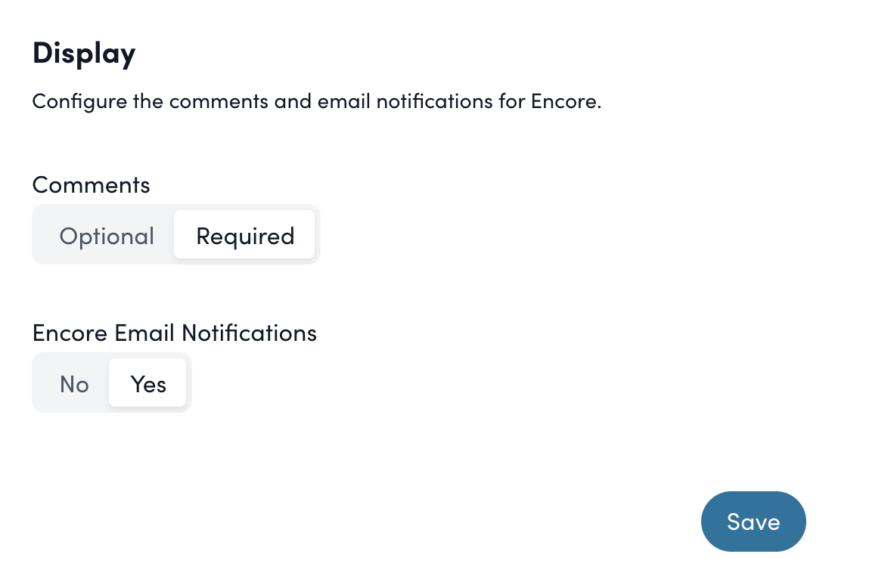
Task: Click the Comments segmented control
Action: point(175,234)
